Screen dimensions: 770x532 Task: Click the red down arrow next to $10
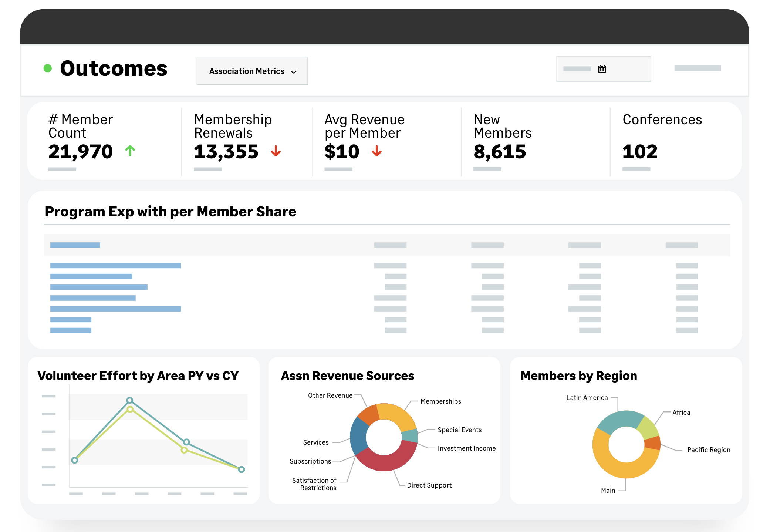pos(377,151)
